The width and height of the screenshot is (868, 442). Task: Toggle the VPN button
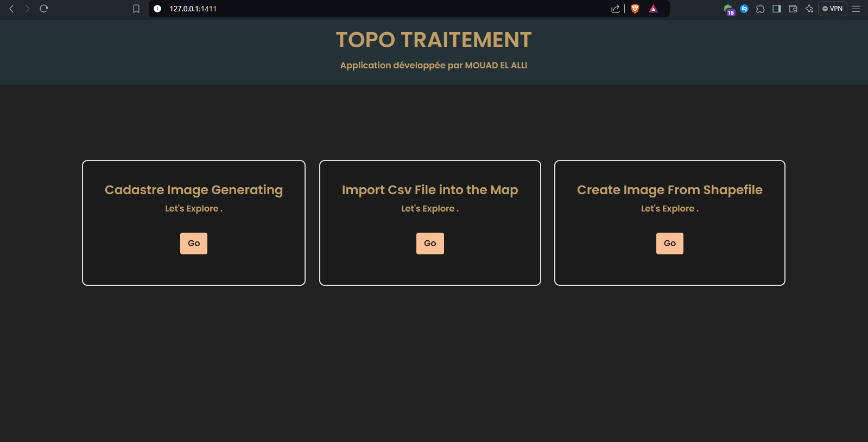[x=833, y=9]
